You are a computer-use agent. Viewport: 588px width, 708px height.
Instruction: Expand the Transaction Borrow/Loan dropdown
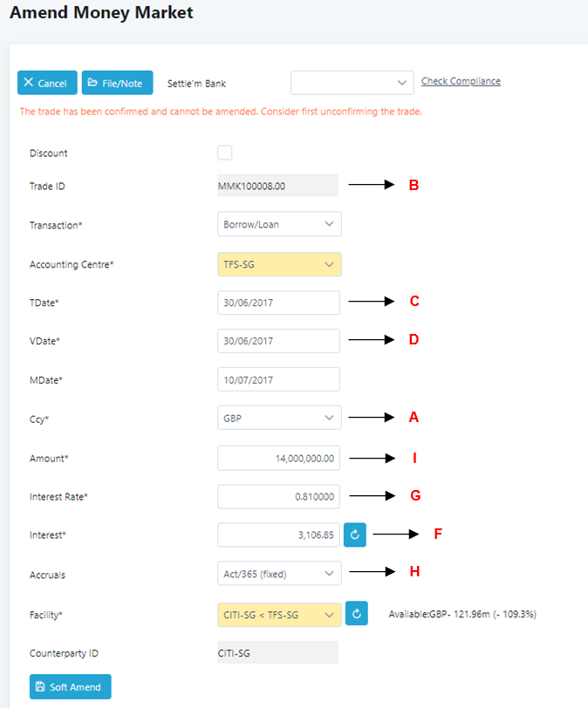coord(279,224)
